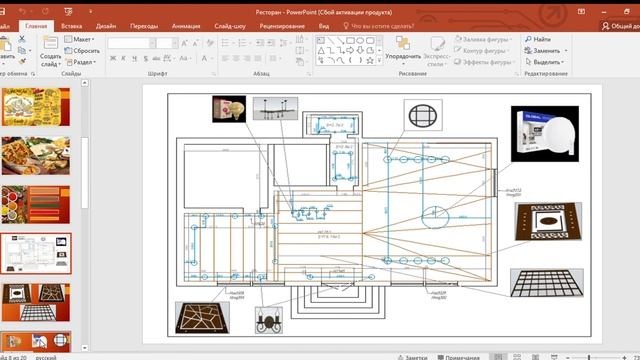Toggle strikethrough abc formatting

pyautogui.click(x=156, y=58)
